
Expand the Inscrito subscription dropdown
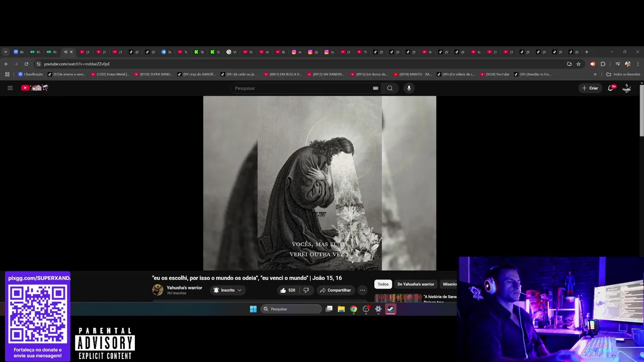228,290
